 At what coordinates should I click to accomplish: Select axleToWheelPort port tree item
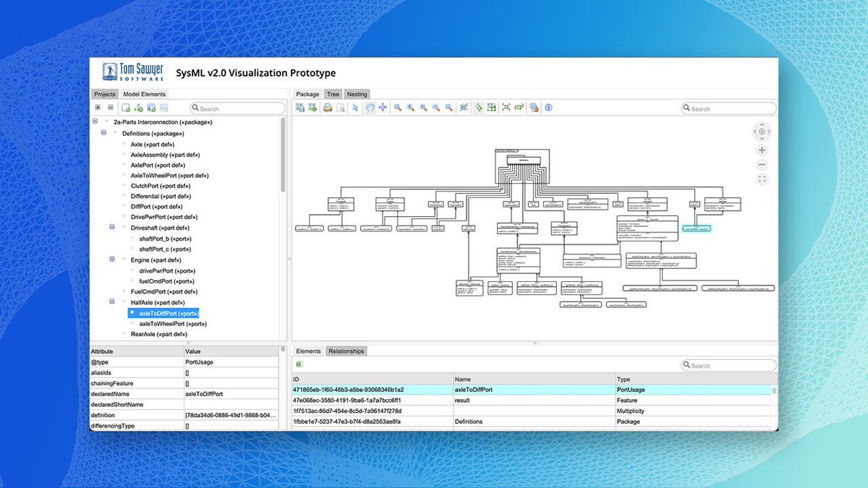click(x=172, y=323)
